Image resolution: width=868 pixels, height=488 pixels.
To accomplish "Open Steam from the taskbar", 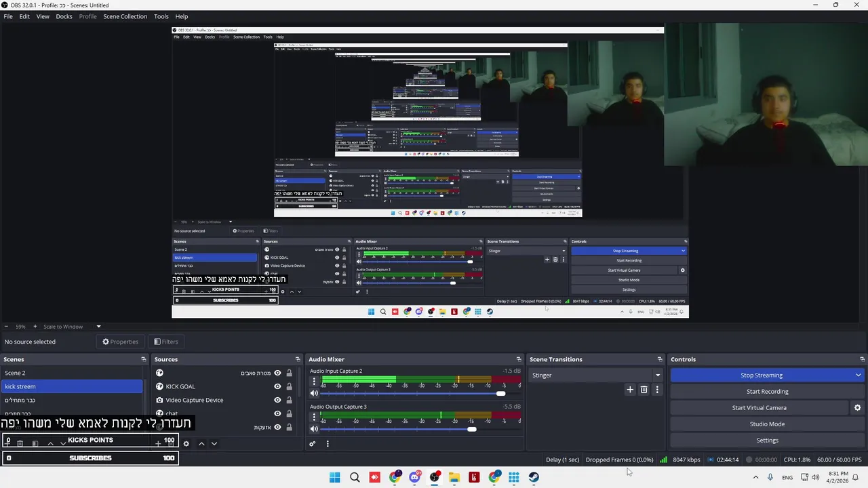I will (534, 477).
